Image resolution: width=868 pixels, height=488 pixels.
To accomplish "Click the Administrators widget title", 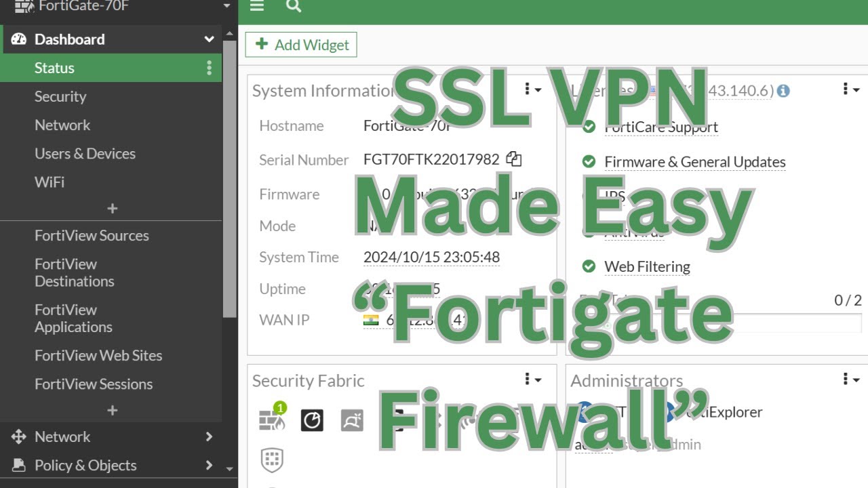I will coord(627,380).
